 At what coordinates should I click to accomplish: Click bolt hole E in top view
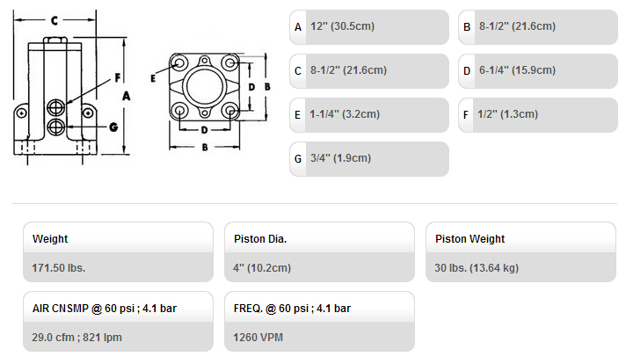tap(179, 63)
